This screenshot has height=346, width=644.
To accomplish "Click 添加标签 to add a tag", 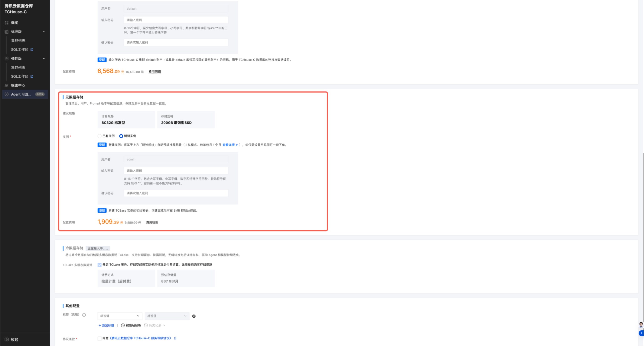I will pyautogui.click(x=106, y=326).
